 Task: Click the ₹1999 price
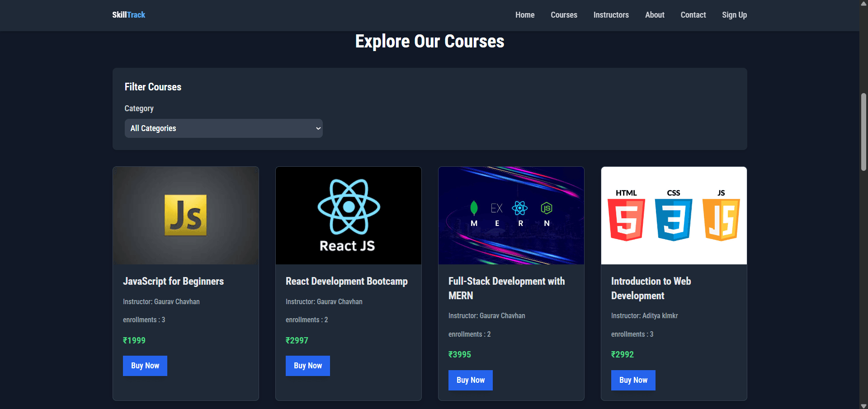coord(134,340)
